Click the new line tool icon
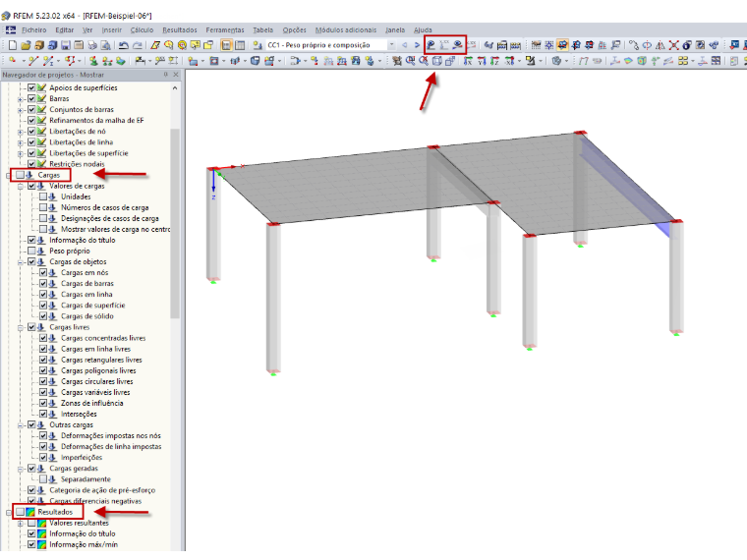747x560 pixels. [32, 61]
